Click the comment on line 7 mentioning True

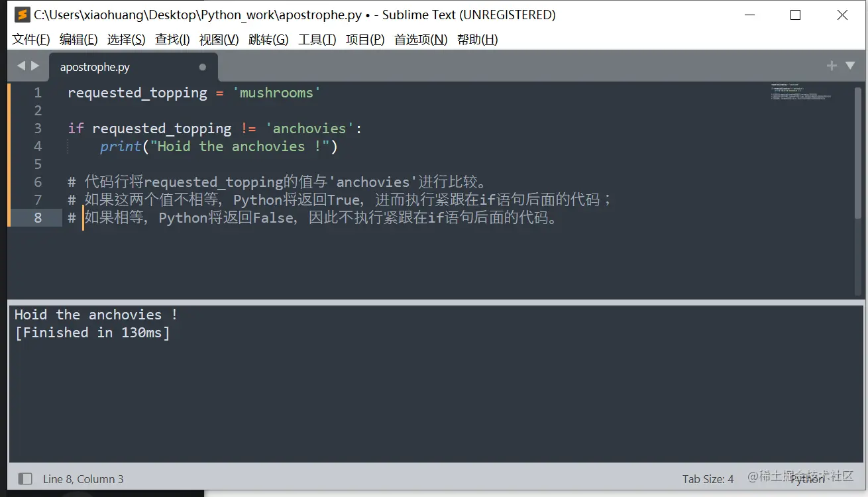(340, 200)
